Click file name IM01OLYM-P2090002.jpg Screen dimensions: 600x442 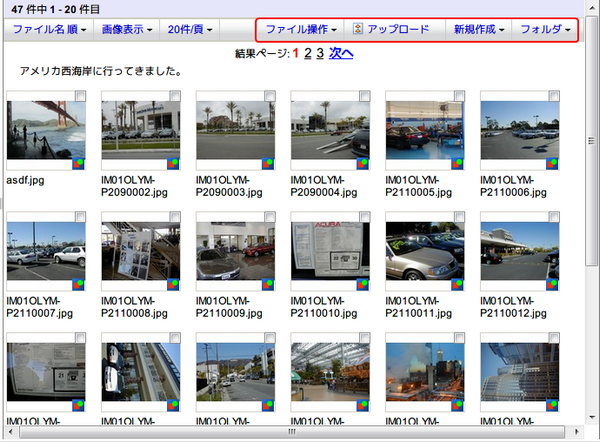pyautogui.click(x=134, y=186)
